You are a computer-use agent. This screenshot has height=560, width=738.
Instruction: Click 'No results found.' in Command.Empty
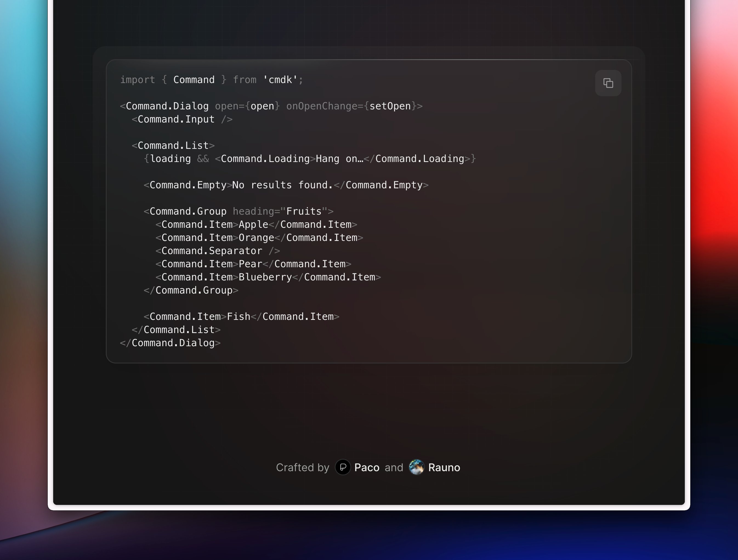pos(282,185)
